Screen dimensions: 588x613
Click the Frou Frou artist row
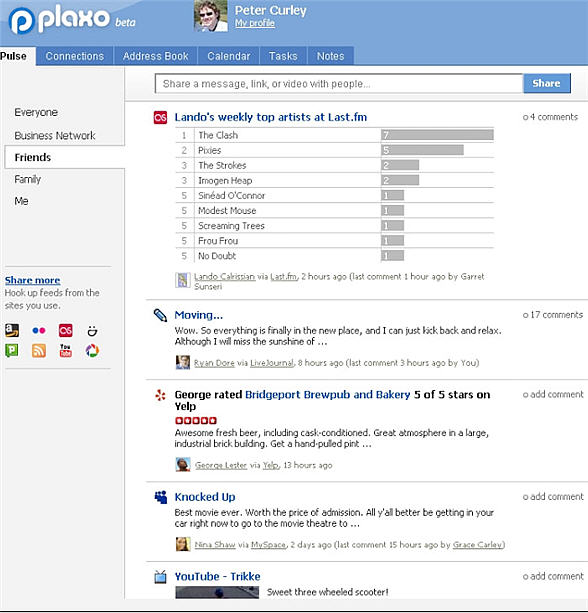pos(335,241)
